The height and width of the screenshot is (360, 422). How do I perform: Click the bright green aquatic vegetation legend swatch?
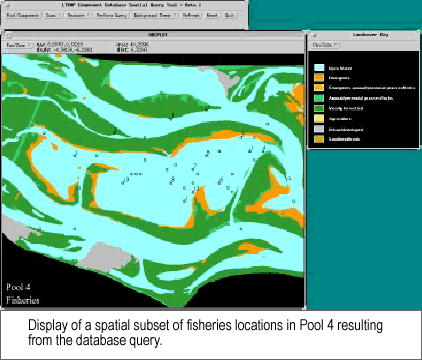[x=319, y=98]
